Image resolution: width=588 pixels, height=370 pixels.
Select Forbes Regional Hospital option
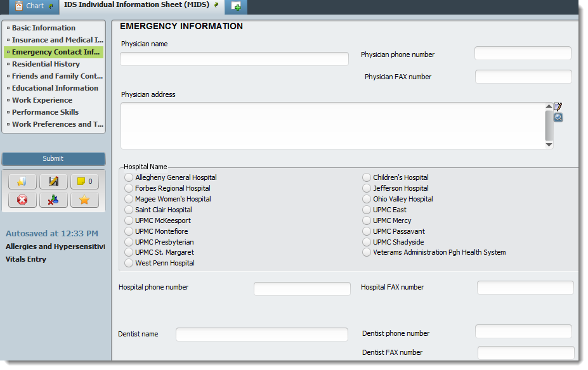tap(129, 188)
